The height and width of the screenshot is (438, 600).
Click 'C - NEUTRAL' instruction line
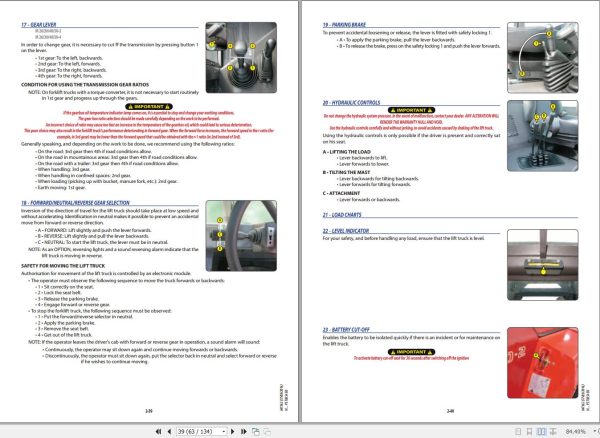[x=102, y=242]
